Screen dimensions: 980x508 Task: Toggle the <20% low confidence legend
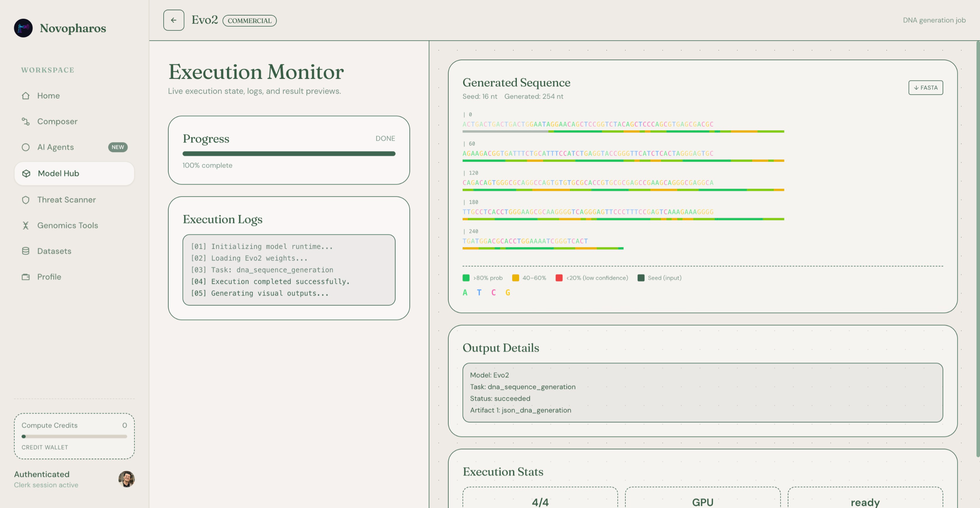pyautogui.click(x=591, y=278)
